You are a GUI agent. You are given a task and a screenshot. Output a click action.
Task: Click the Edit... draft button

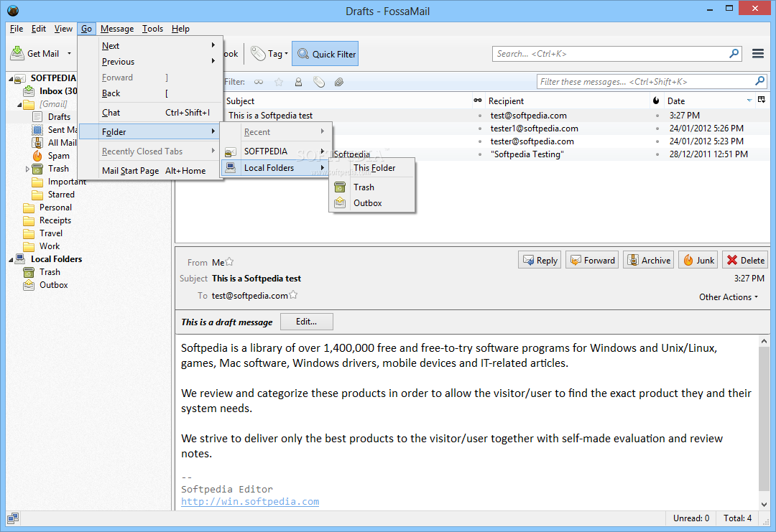click(306, 322)
